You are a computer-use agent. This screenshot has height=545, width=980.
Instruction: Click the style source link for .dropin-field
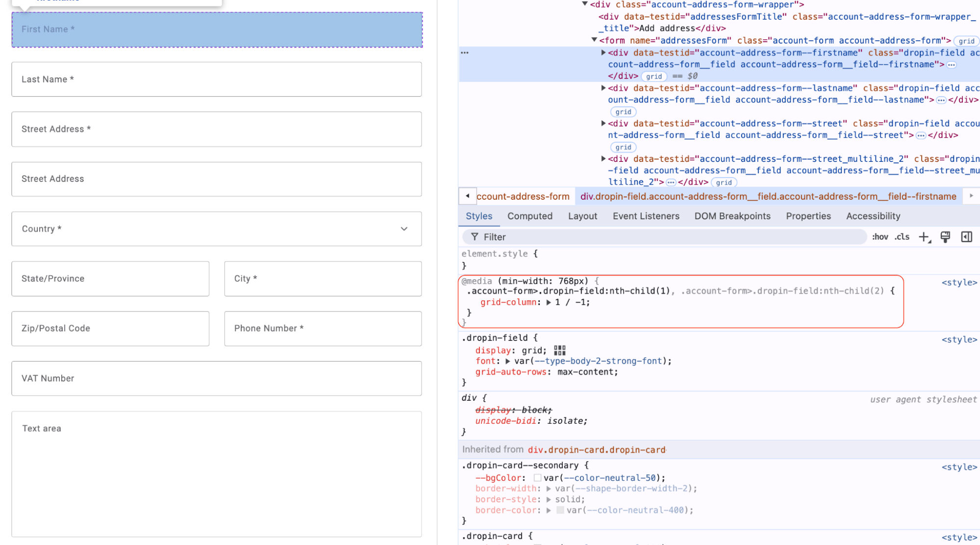[959, 339]
